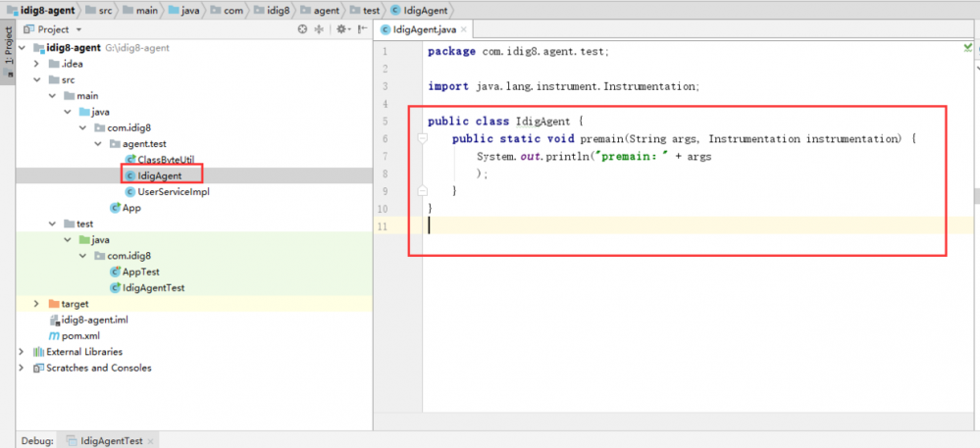Click fold end marker at line 9

click(422, 190)
